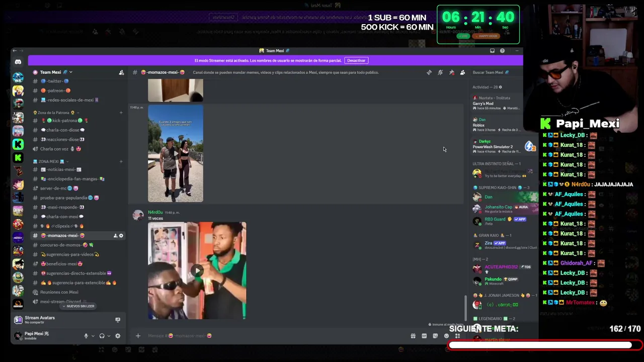Open the apps launcher icon in message bar
Viewport: 644px width, 362px height.
[457, 336]
